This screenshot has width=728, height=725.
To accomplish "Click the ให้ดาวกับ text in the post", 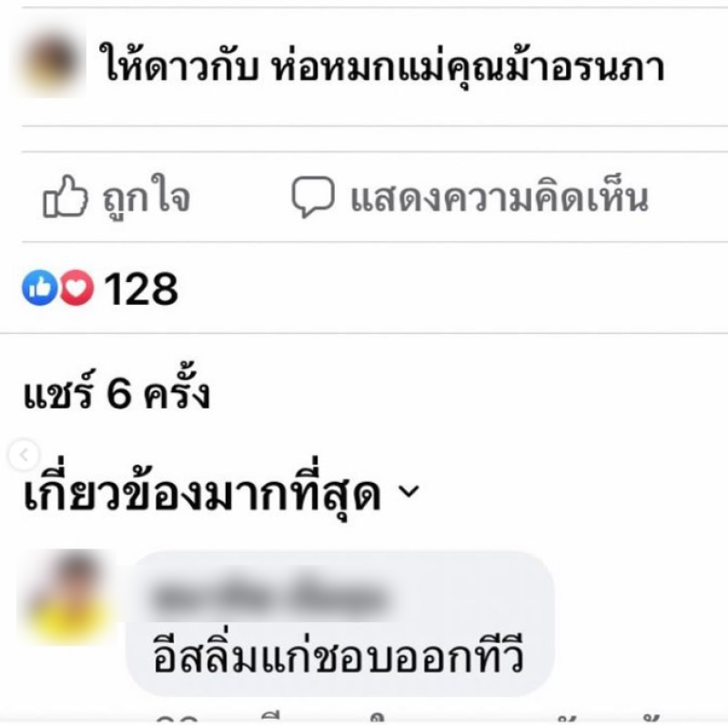I will click(180, 65).
